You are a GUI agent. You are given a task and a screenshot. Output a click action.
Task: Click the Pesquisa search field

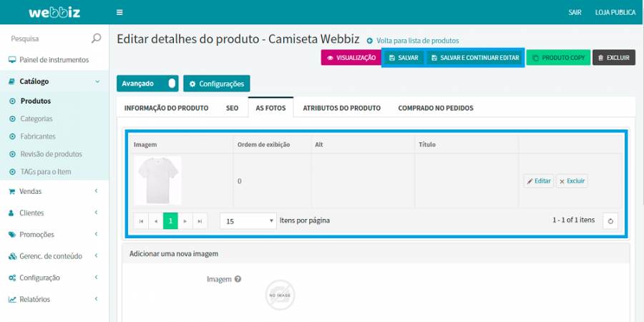point(47,39)
